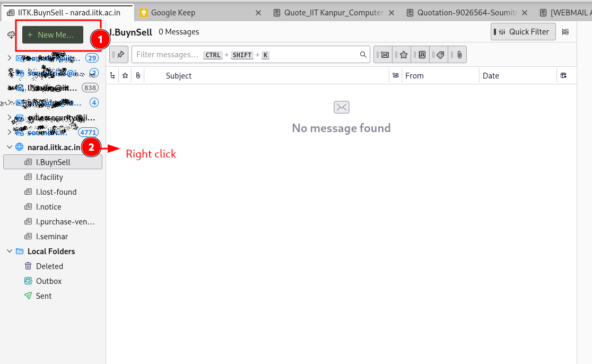Click the attachment column header icon
Image resolution: width=592 pixels, height=364 pixels.
click(138, 76)
